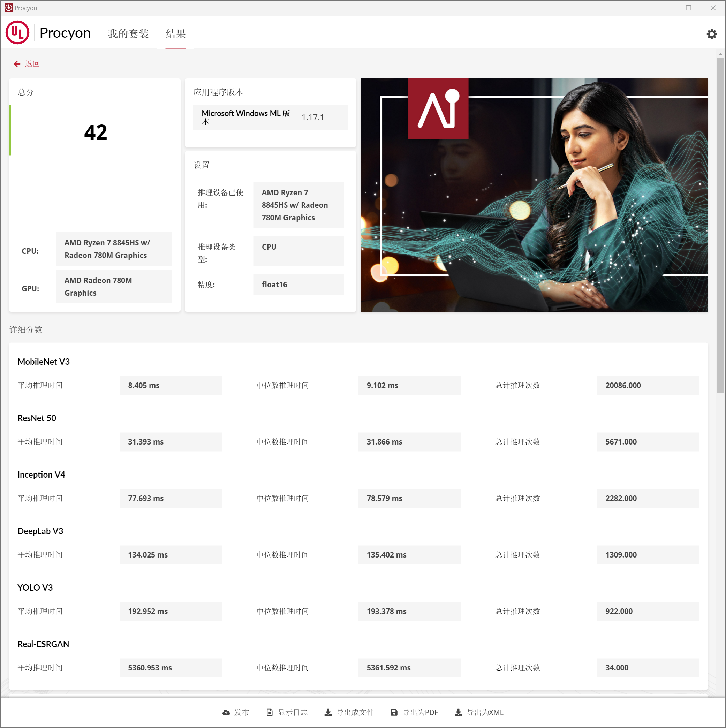
Task: Click the export XML download icon
Action: tap(458, 712)
